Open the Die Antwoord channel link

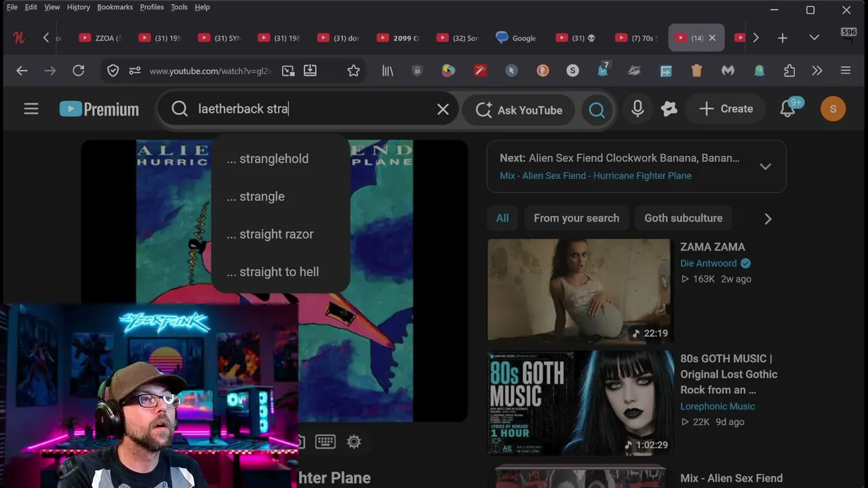coord(709,263)
